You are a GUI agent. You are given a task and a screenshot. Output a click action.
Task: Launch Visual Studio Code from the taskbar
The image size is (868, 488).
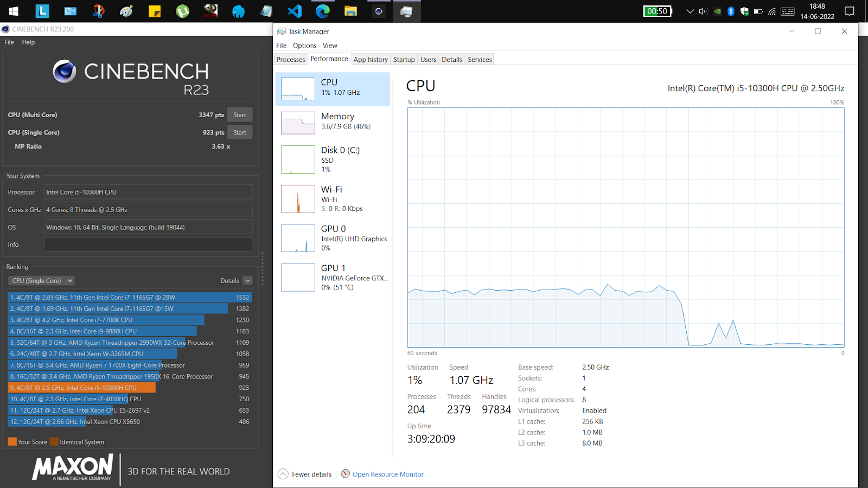pyautogui.click(x=294, y=11)
